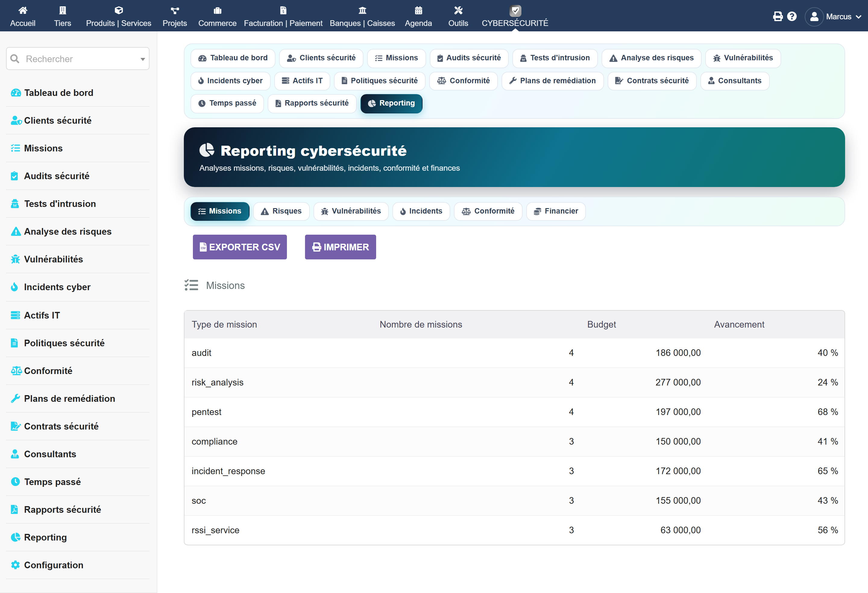Click the Tiers building icon
Image resolution: width=868 pixels, height=593 pixels.
click(x=63, y=10)
